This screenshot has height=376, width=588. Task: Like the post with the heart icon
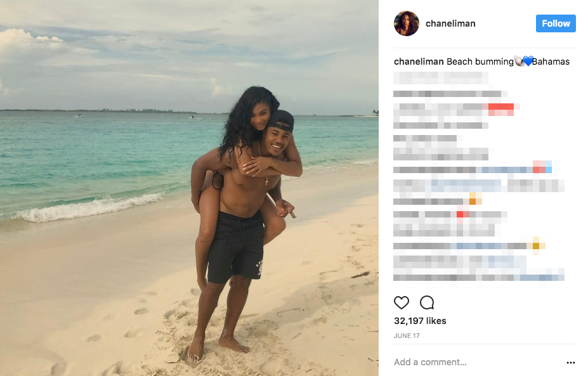(x=402, y=302)
